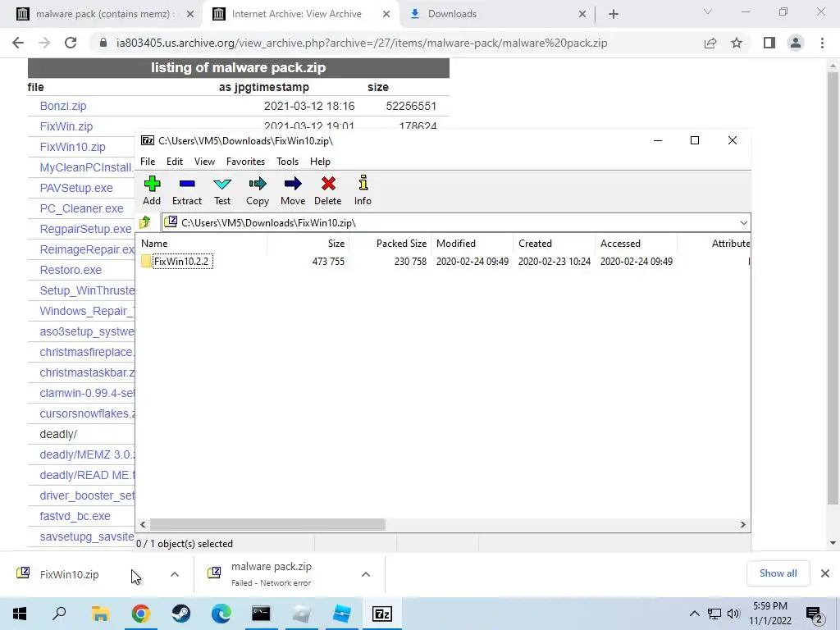The image size is (840, 630).
Task: Click the 7-Zip horizontal scrollbar thumb
Action: 267,524
